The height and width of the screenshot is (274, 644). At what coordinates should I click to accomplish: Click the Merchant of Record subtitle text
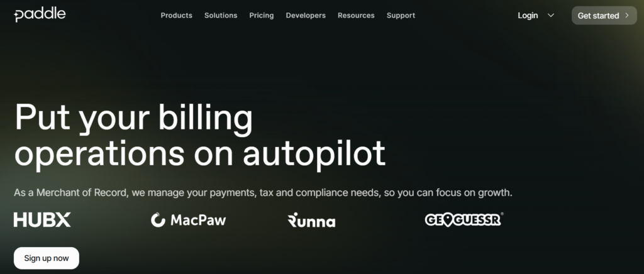pos(263,193)
